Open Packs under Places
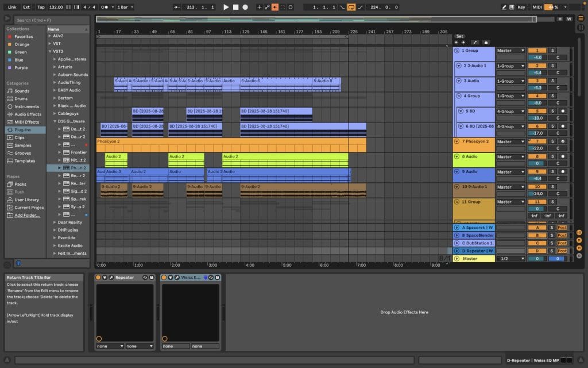Screen dimensions: 588x368 [x=20, y=184]
